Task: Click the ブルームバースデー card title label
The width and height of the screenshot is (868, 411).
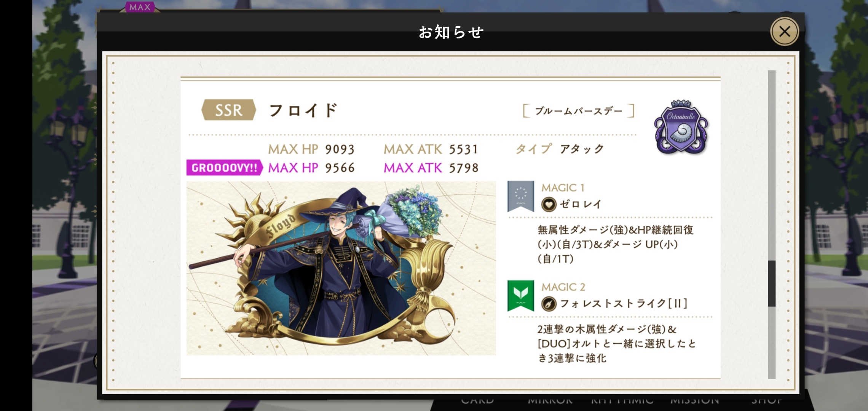Action: tap(579, 111)
